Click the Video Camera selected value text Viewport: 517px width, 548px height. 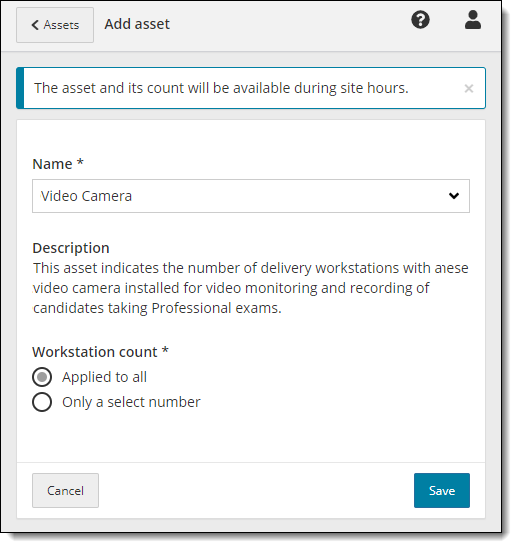click(86, 196)
